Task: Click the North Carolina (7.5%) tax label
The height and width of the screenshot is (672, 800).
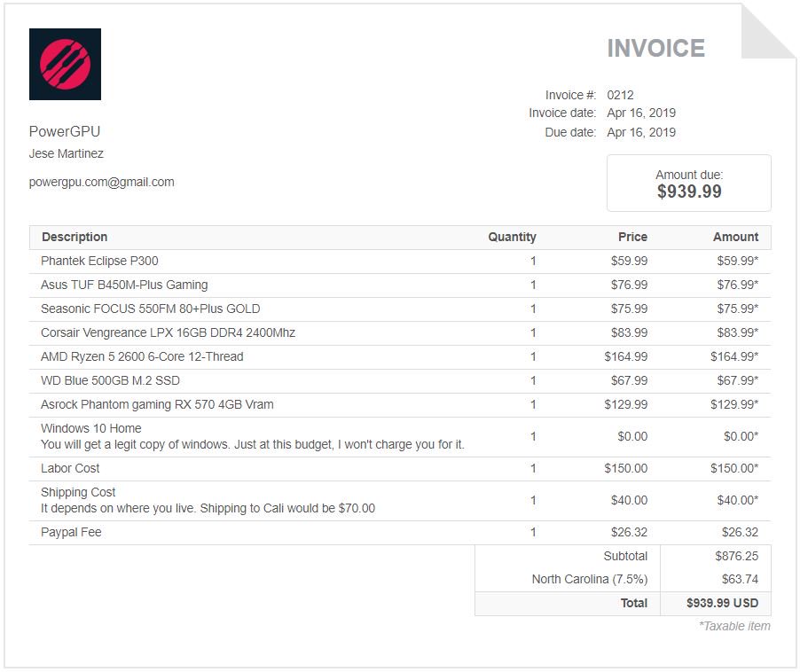Action: [x=589, y=580]
